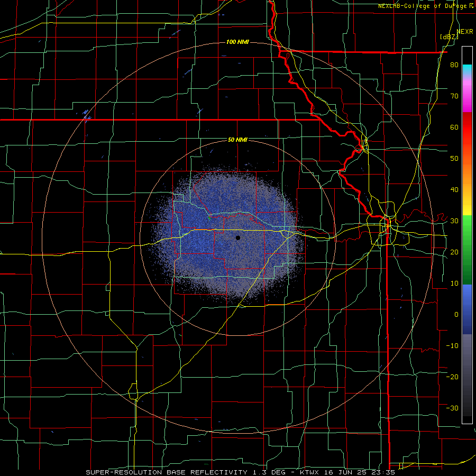
Task: Click the green segment of the reflectivity color bar
Action: click(467, 250)
